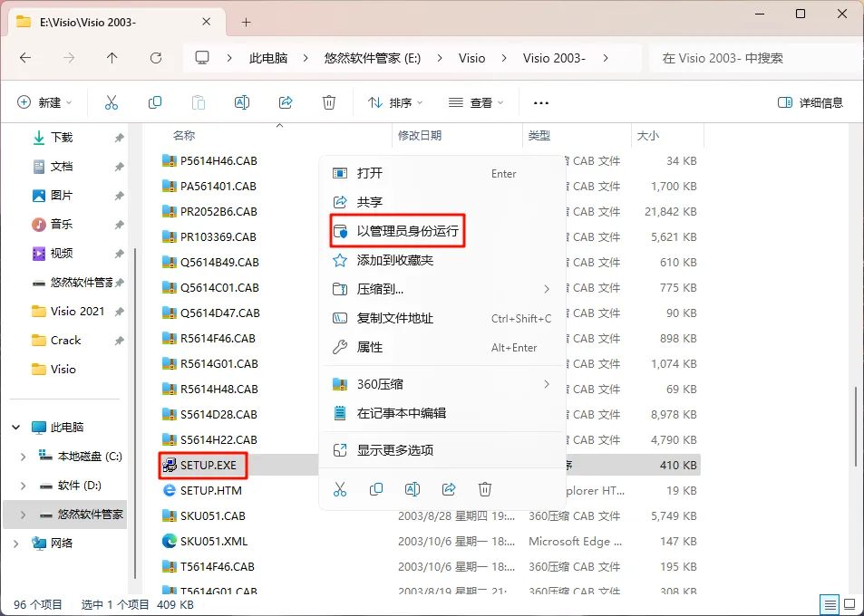Screen dimensions: 864x616
Task: Click the Delete trash icon in the toolbar
Action: click(x=329, y=102)
